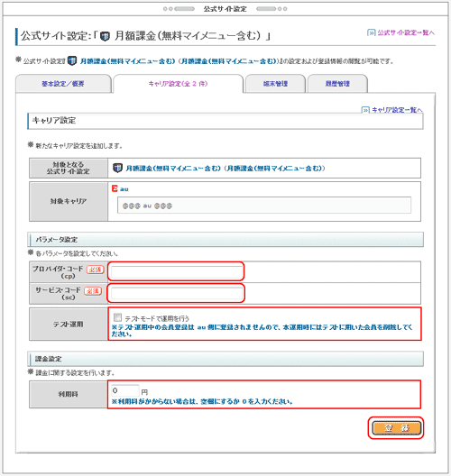Enable the テストモードで運用を行う checkbox
This screenshot has width=451, height=476.
[117, 317]
